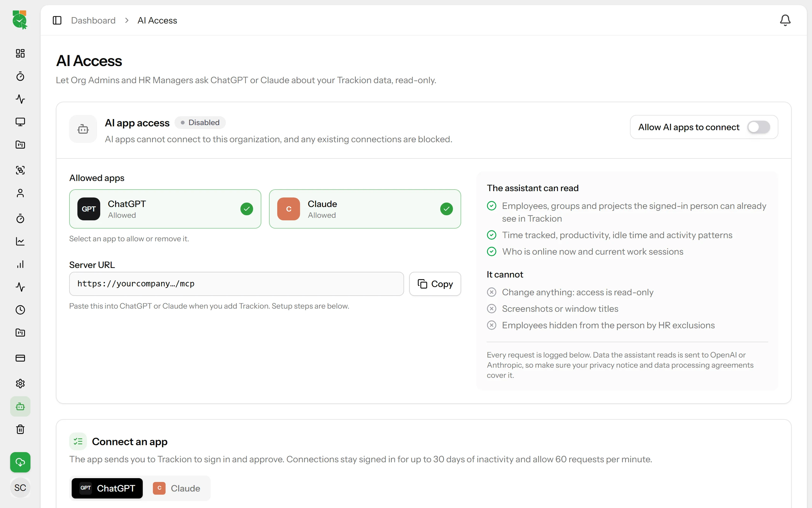Open the SC user avatar
The width and height of the screenshot is (812, 508).
point(20,487)
